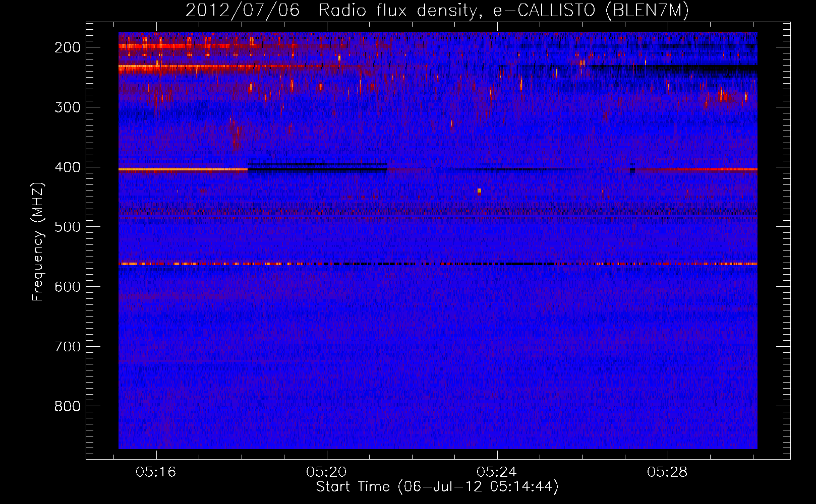Click the 05:24 time tick label

point(497,472)
